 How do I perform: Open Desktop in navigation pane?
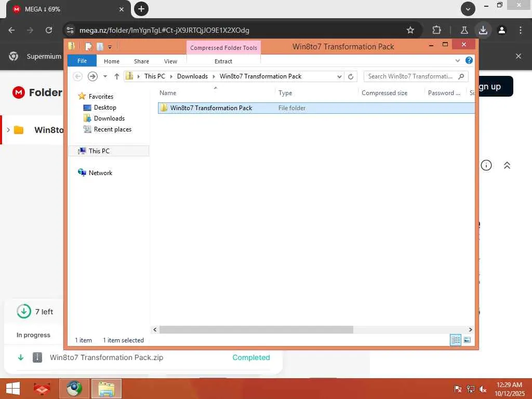click(x=105, y=107)
